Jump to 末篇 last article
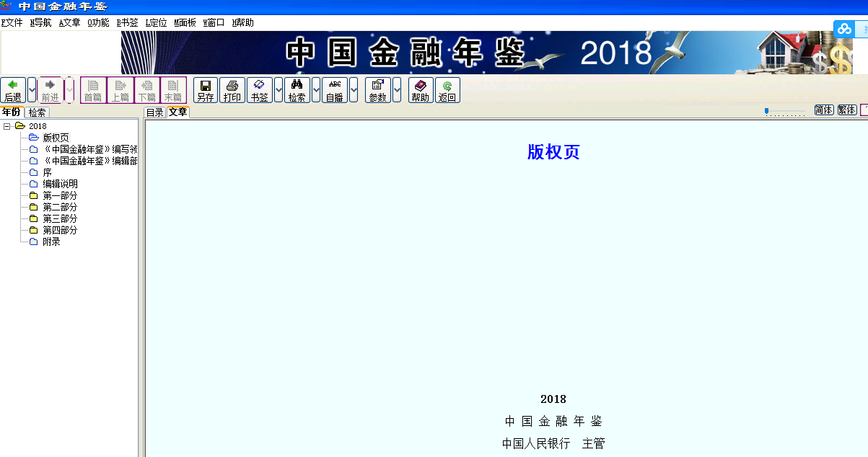Image resolution: width=868 pixels, height=457 pixels. coord(173,90)
